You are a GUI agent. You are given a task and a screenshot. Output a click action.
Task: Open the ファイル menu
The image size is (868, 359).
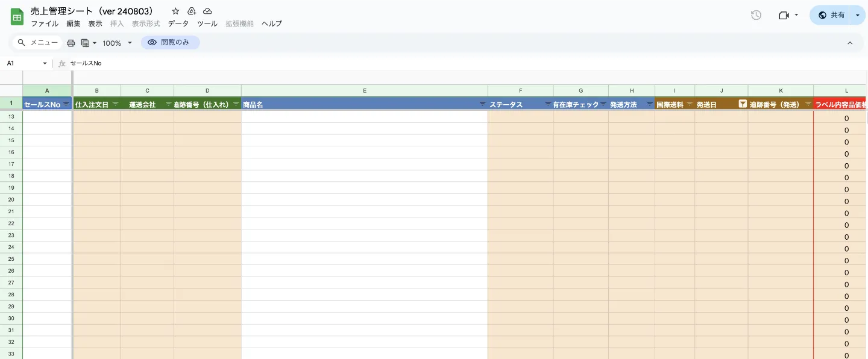(45, 23)
